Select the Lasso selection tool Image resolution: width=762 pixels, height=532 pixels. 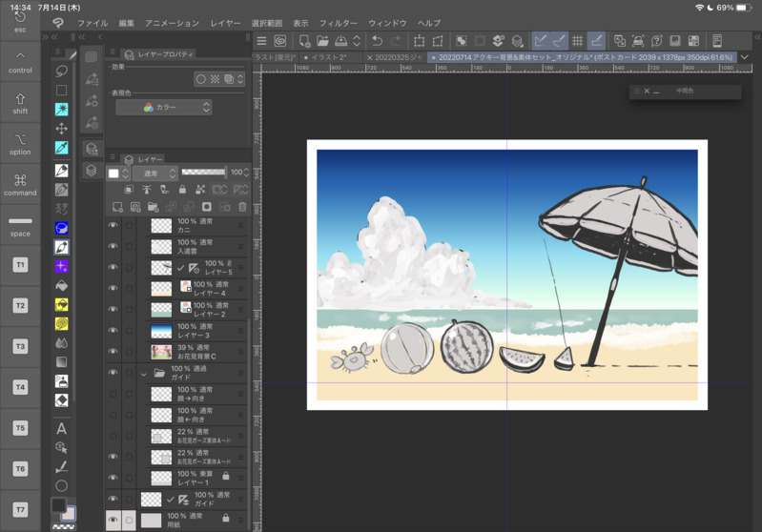pyautogui.click(x=61, y=72)
